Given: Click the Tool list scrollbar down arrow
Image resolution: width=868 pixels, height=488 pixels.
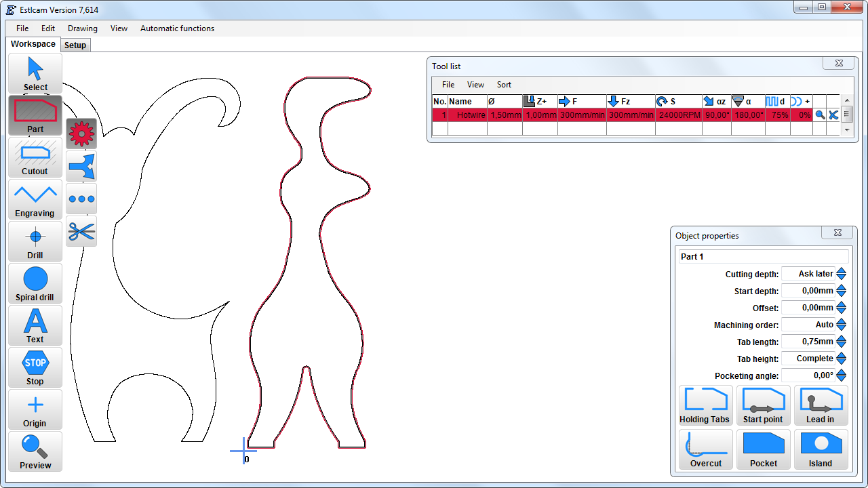Looking at the screenshot, I should (x=846, y=129).
